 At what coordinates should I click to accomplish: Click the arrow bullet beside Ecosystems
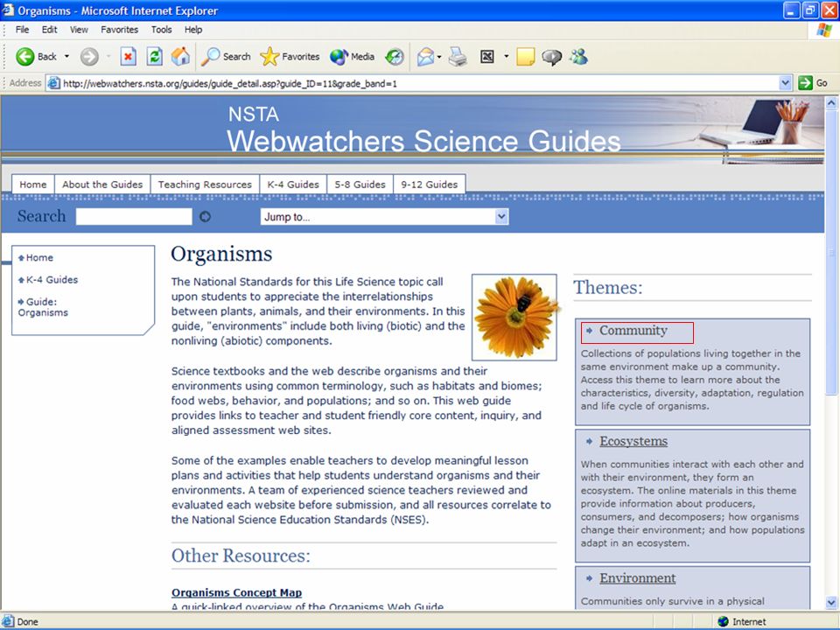[x=589, y=441]
